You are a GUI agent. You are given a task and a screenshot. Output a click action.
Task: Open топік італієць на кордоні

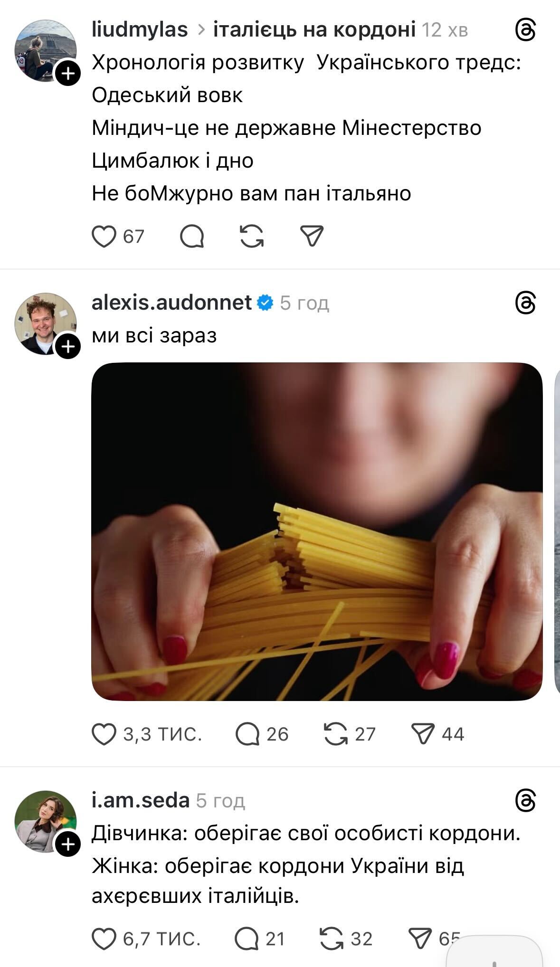(314, 30)
